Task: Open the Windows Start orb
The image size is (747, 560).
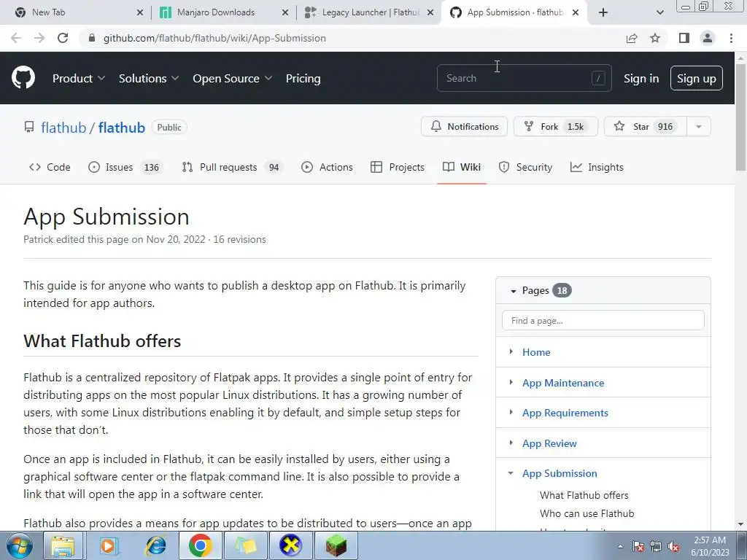Action: click(x=20, y=545)
